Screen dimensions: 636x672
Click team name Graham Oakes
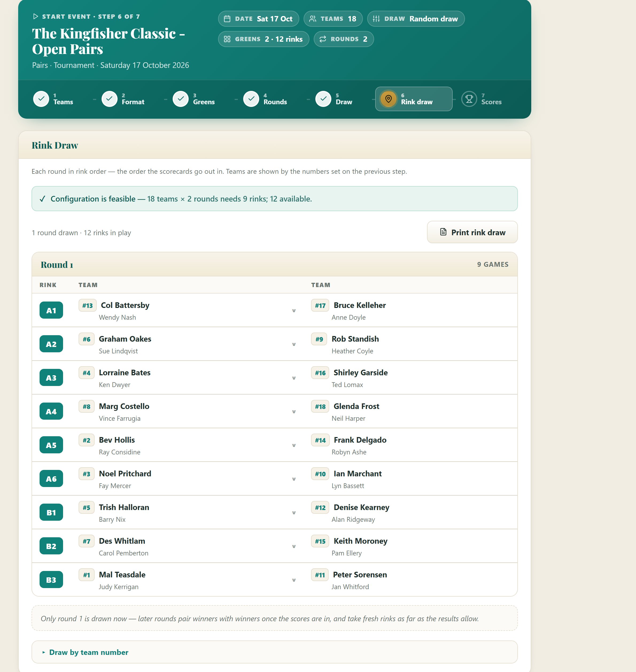[125, 339]
